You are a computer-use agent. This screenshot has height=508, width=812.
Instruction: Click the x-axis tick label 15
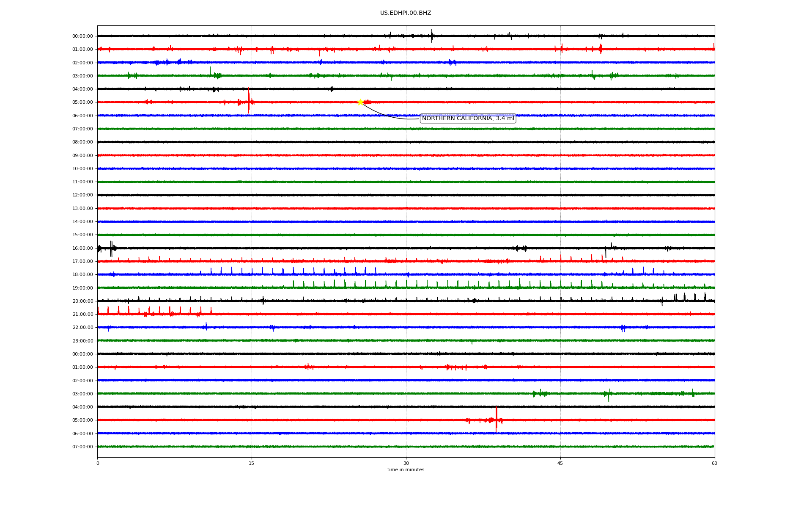(252, 463)
